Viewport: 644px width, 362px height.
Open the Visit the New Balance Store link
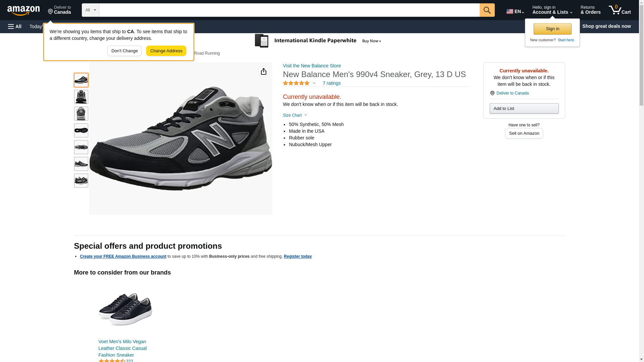coord(312,66)
